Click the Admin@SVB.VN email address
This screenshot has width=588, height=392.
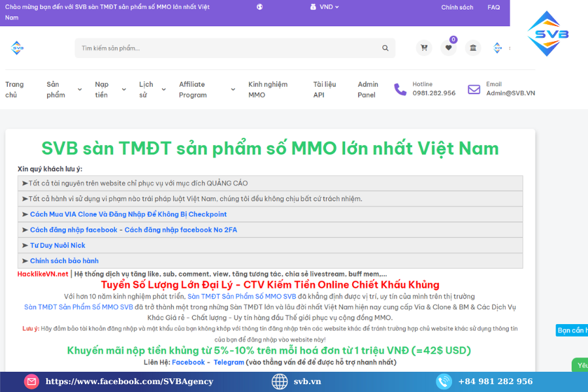510,93
